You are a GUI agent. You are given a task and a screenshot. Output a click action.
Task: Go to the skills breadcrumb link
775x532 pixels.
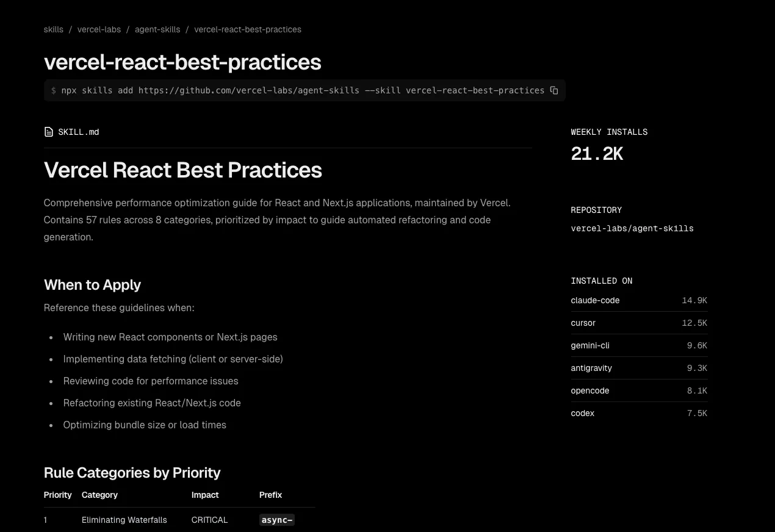click(x=54, y=29)
